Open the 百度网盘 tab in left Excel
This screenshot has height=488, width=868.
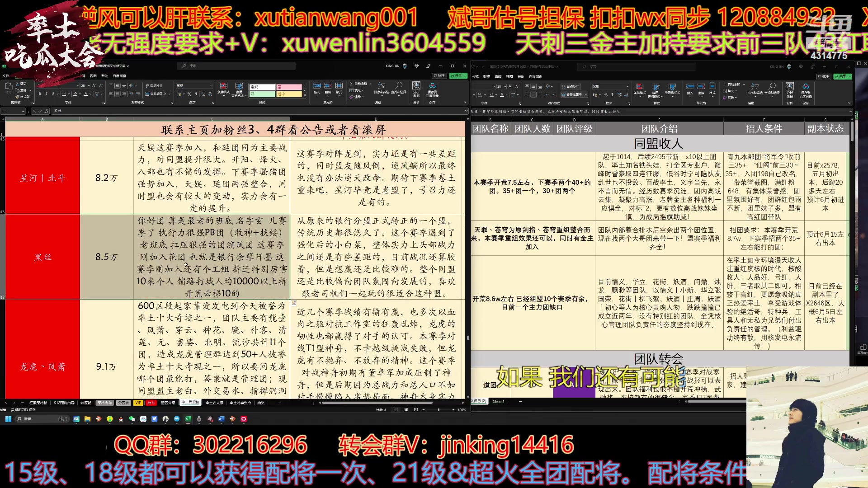click(119, 76)
